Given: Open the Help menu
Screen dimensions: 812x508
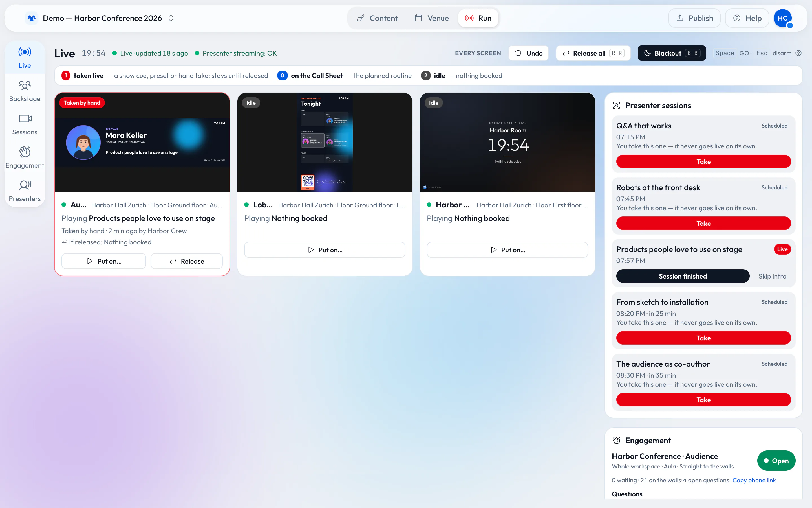Looking at the screenshot, I should [747, 18].
